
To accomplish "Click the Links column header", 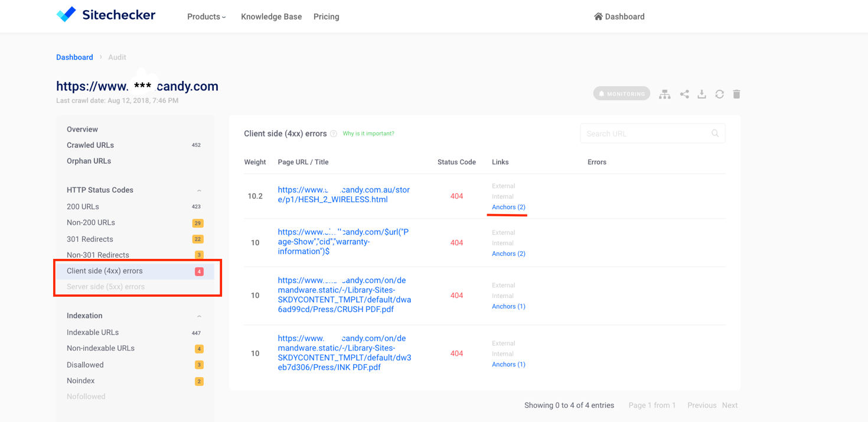I will pos(500,162).
